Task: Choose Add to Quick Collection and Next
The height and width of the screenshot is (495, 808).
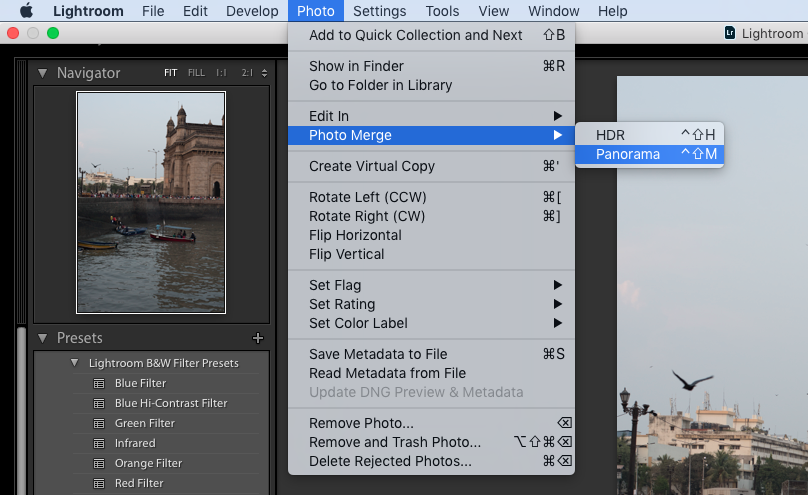Action: [x=431, y=35]
